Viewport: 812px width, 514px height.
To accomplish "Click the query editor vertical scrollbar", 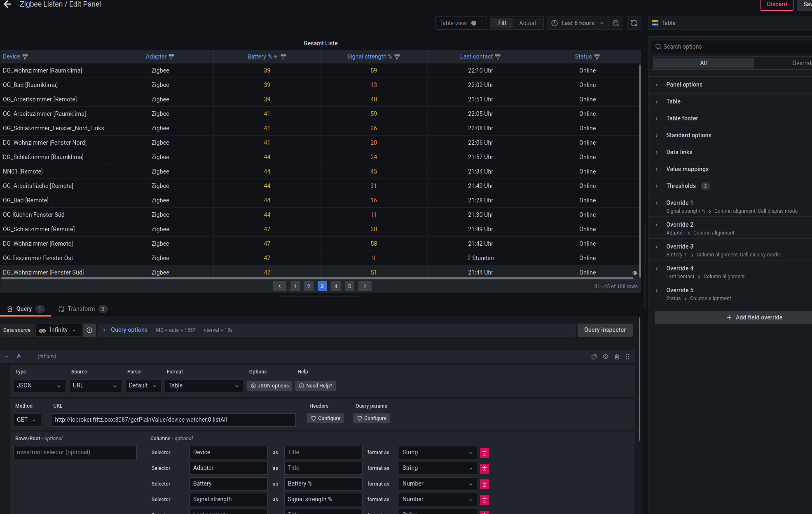I will point(639,379).
